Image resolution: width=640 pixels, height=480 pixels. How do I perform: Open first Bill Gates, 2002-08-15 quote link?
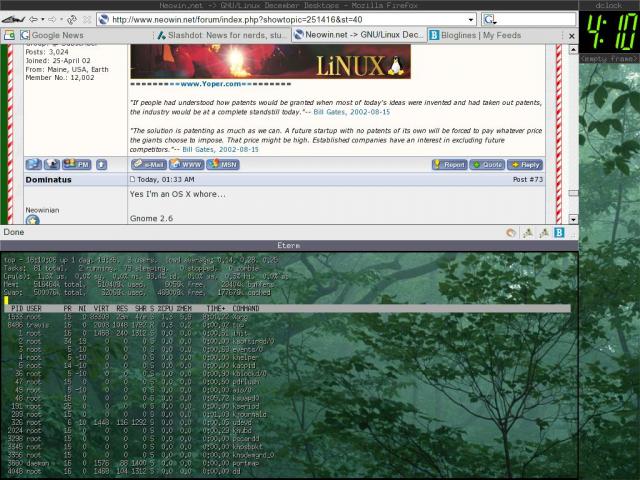point(351,112)
